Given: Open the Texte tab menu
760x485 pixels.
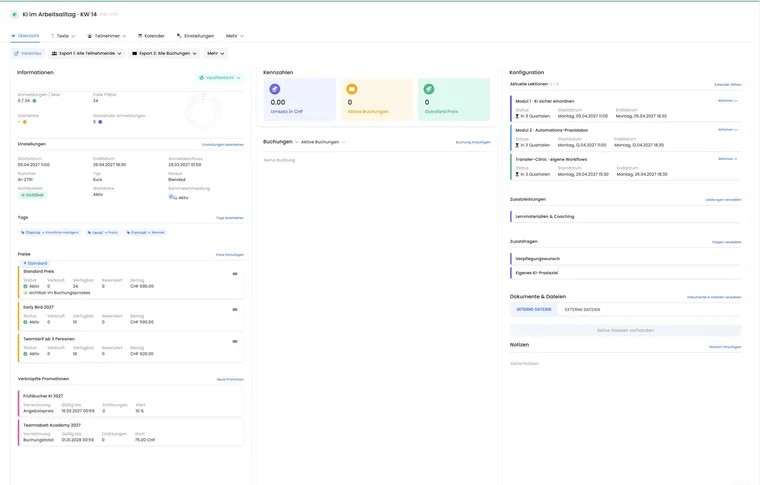Looking at the screenshot, I should [x=63, y=36].
